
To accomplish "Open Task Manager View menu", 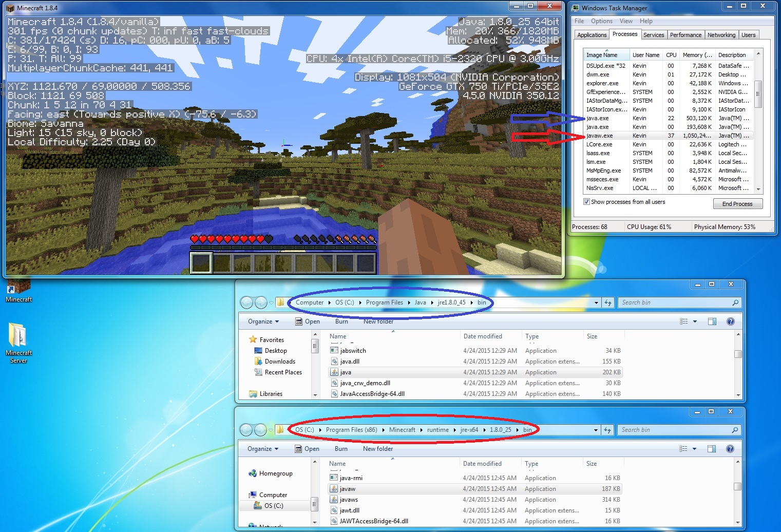I will point(626,21).
